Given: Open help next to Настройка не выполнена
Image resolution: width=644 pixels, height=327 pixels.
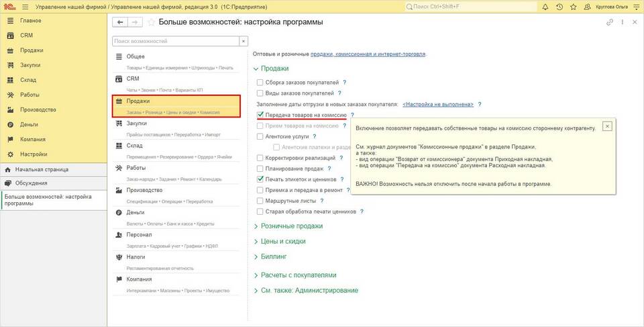Looking at the screenshot, I should [479, 105].
